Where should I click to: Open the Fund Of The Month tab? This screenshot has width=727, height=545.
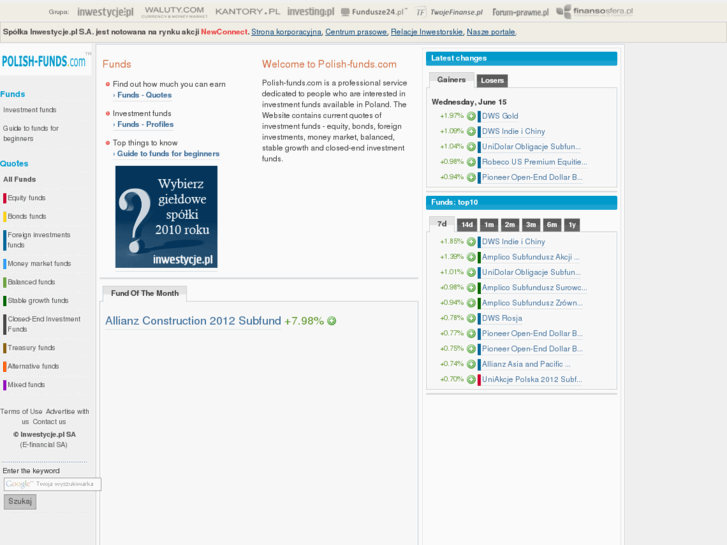(145, 293)
